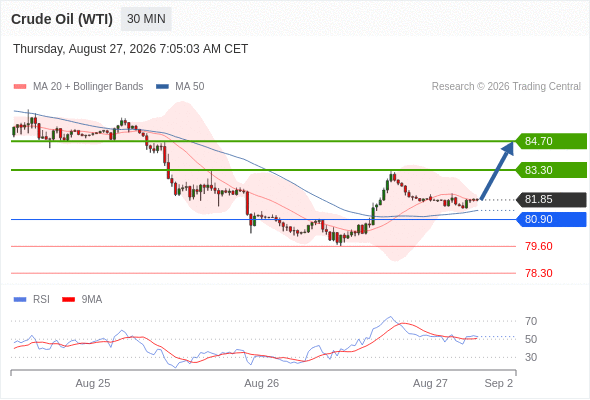Click the green 83.30 resistance price tag
The image size is (590, 400).
(x=551, y=170)
